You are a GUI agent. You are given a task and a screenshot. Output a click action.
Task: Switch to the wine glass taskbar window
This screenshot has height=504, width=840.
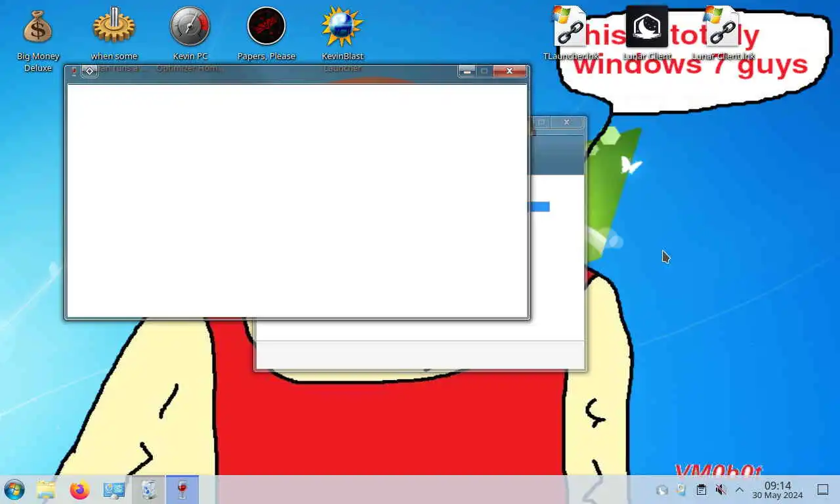(x=182, y=490)
